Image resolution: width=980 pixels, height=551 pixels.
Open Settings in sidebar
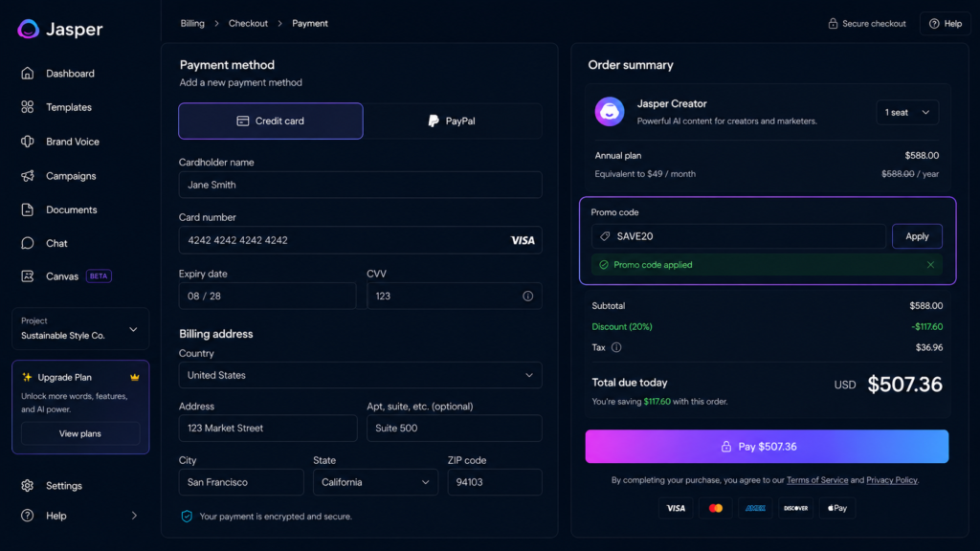pos(64,485)
